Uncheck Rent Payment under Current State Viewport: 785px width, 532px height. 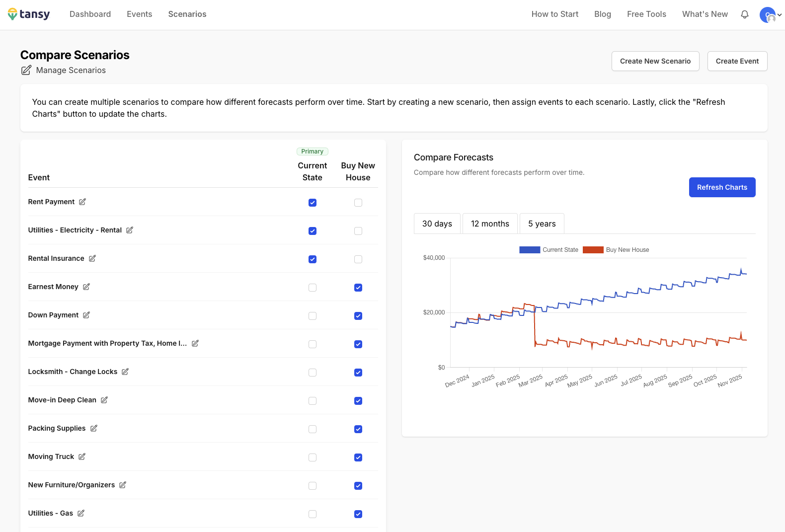pyautogui.click(x=313, y=203)
